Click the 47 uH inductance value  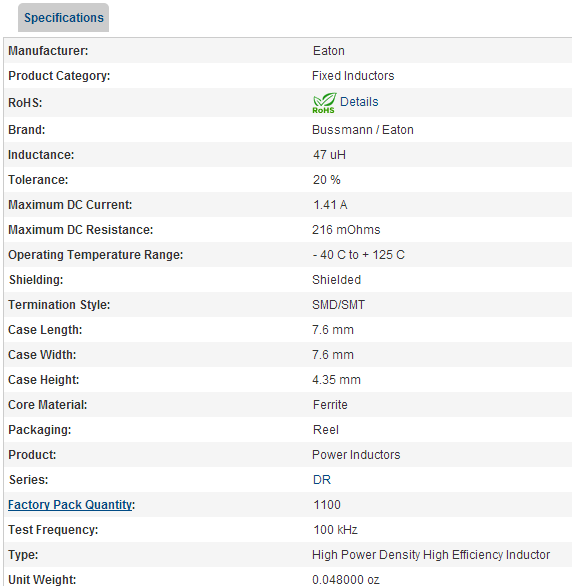pos(329,155)
